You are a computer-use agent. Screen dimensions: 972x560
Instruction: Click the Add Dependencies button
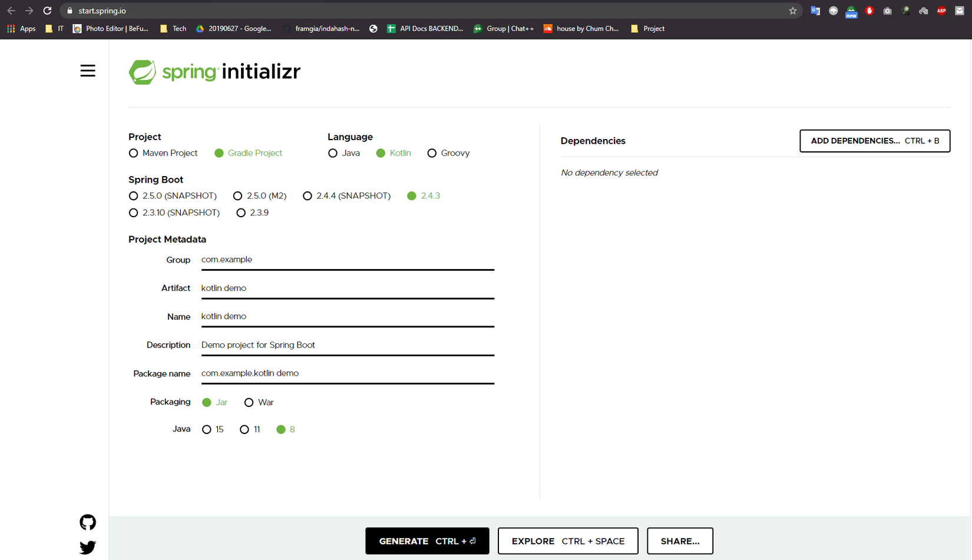pos(875,141)
